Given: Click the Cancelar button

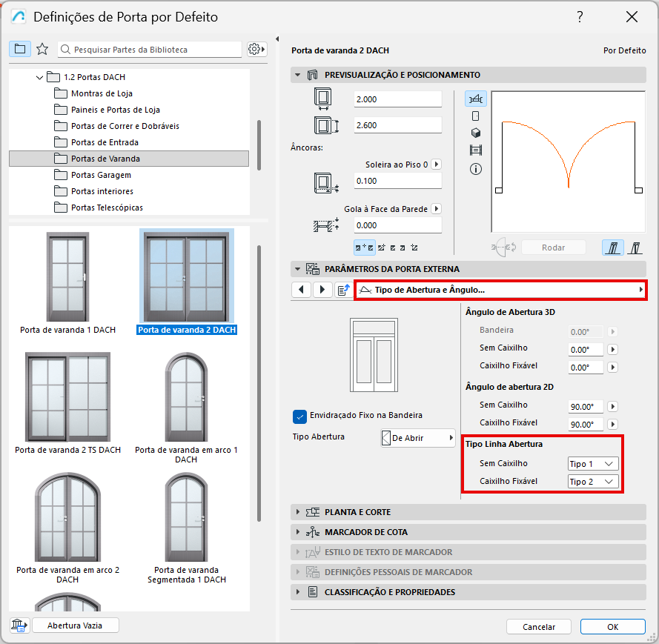Looking at the screenshot, I should tap(539, 627).
